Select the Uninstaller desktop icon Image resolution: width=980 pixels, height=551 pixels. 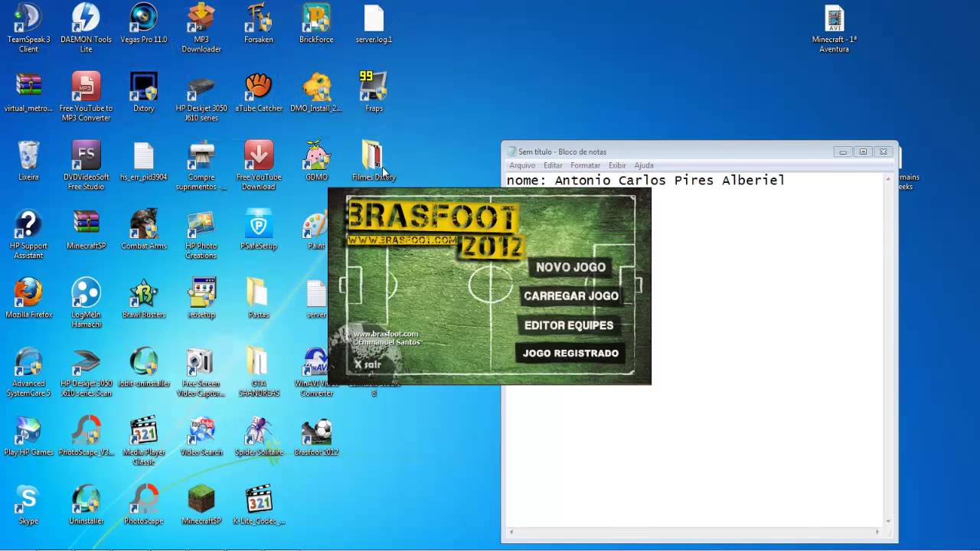tap(86, 506)
